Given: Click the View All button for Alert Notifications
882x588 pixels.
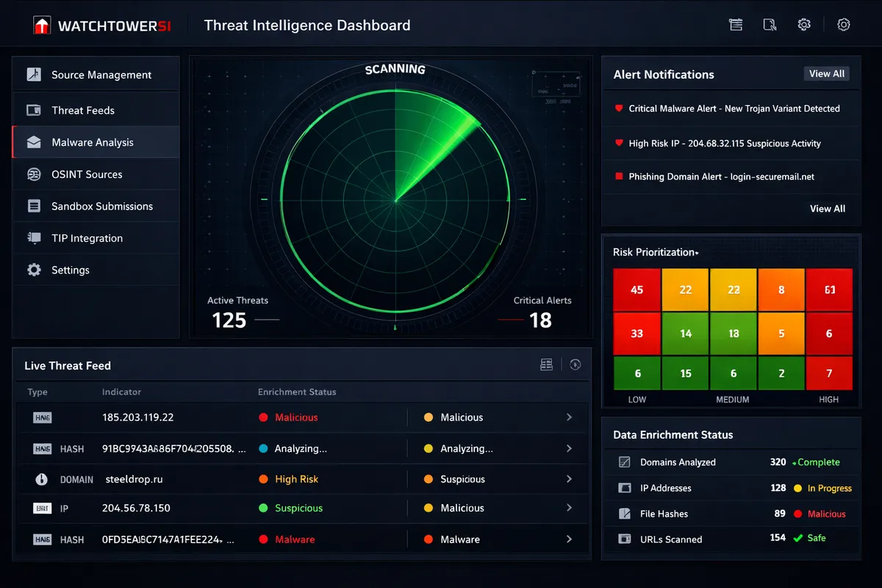Looking at the screenshot, I should [x=826, y=73].
